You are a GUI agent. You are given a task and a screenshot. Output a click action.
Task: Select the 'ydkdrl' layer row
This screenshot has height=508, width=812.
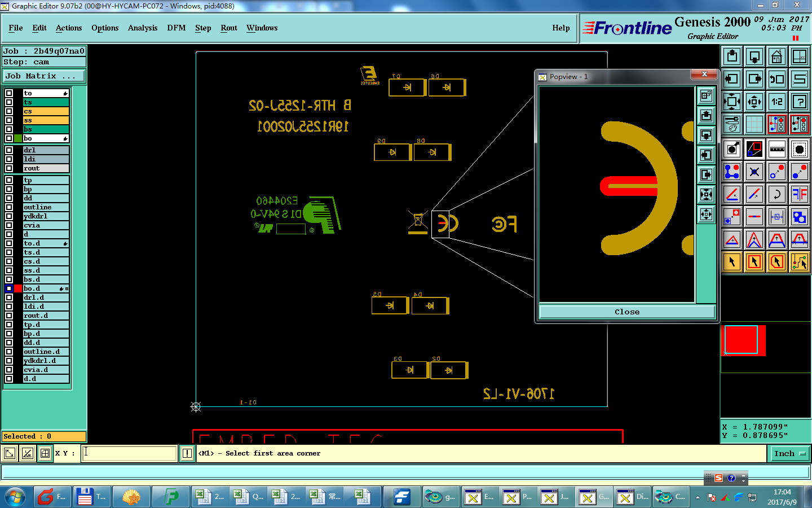46,216
